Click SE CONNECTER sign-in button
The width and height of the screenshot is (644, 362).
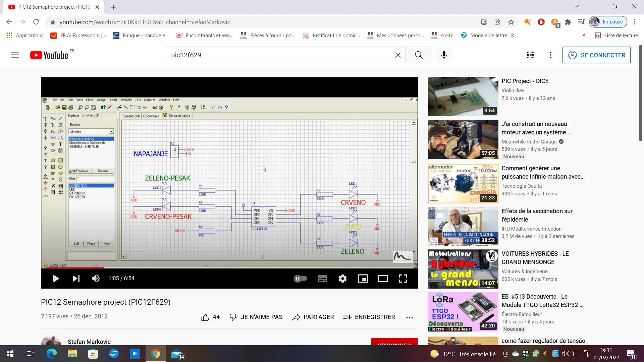(x=596, y=55)
